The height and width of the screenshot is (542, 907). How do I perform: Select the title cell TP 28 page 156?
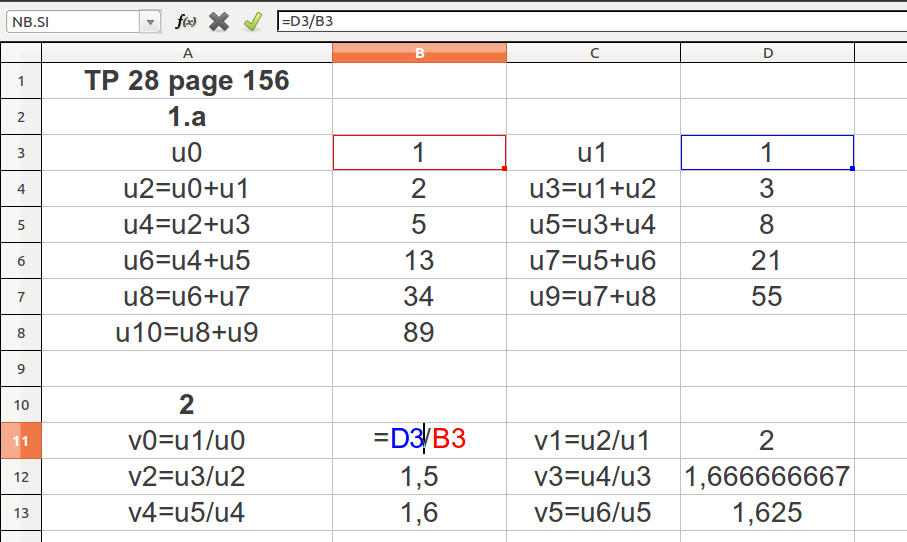[187, 81]
